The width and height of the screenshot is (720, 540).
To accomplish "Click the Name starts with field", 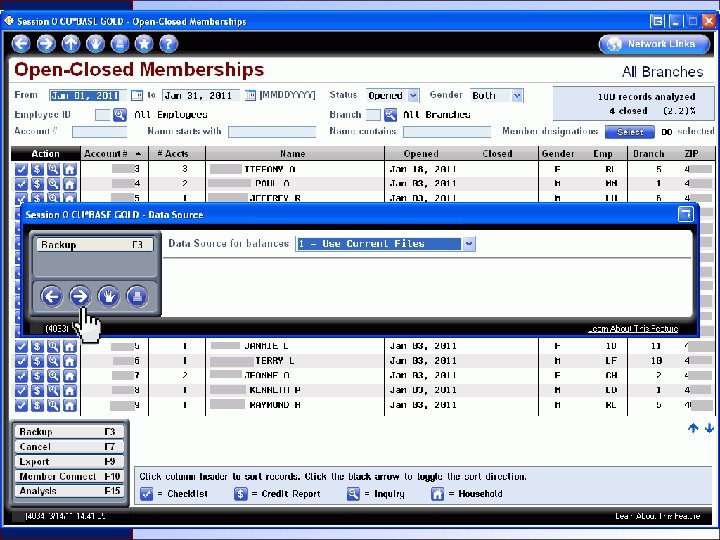I will point(272,132).
